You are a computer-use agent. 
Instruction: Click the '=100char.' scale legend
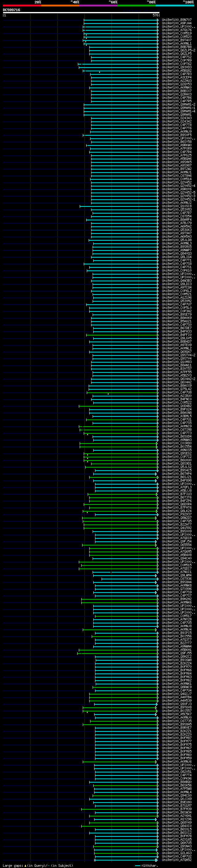[146, 865]
